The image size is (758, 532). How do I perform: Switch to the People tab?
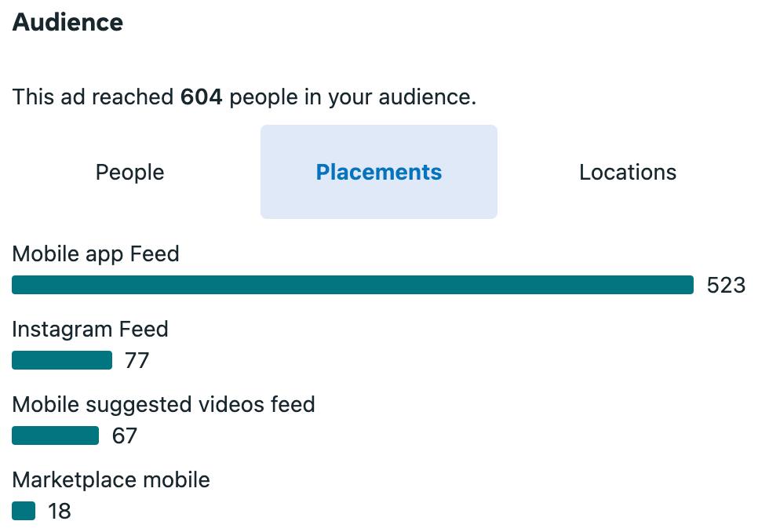click(x=130, y=173)
